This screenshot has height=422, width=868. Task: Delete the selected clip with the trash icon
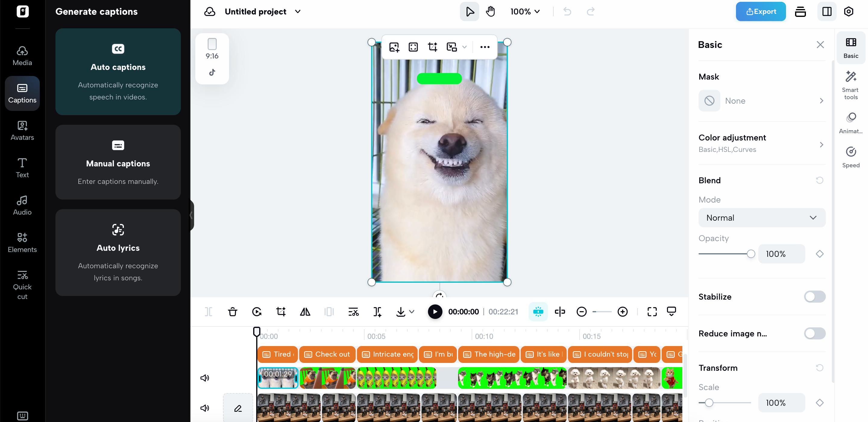tap(232, 311)
